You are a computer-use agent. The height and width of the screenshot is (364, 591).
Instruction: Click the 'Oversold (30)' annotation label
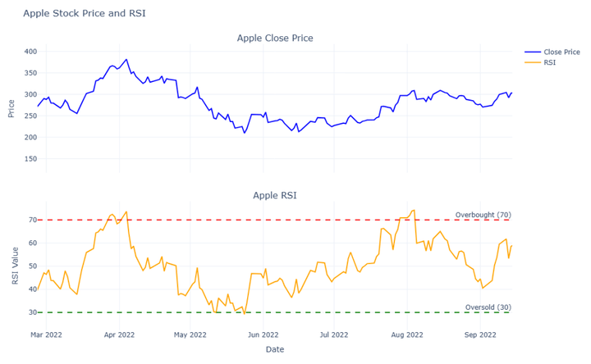click(x=488, y=307)
